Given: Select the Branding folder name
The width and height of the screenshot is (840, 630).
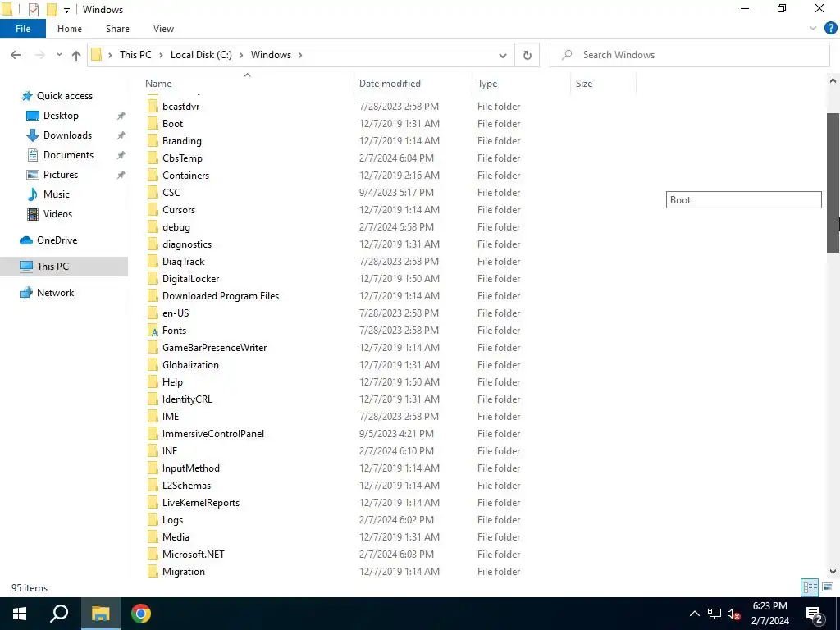Looking at the screenshot, I should [x=181, y=141].
